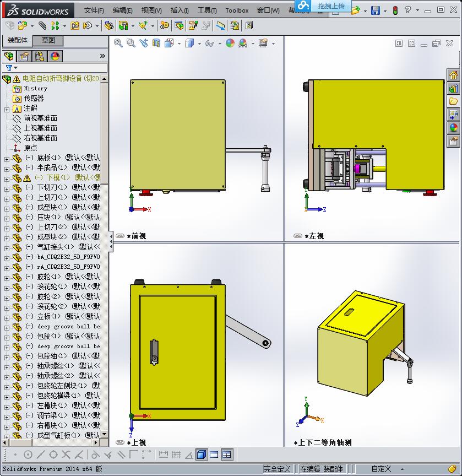Click the Assembly Features icon
Viewport: 462px width, 476px height.
[x=123, y=25]
